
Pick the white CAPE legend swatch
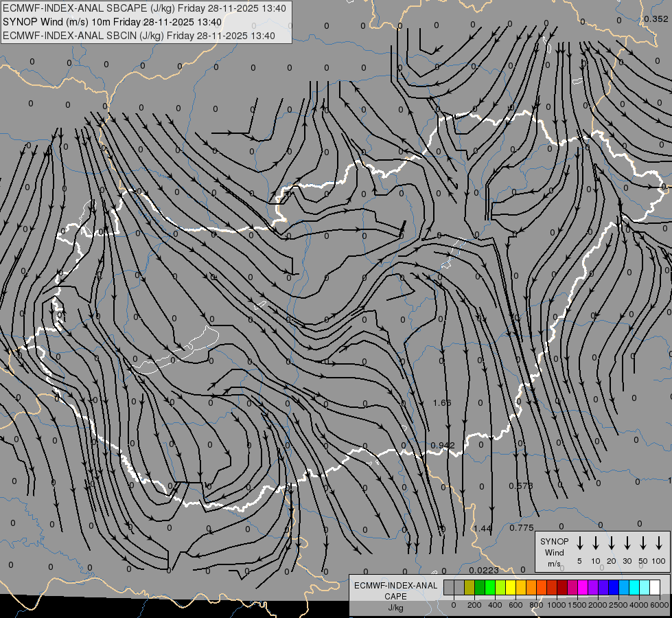coord(655,587)
